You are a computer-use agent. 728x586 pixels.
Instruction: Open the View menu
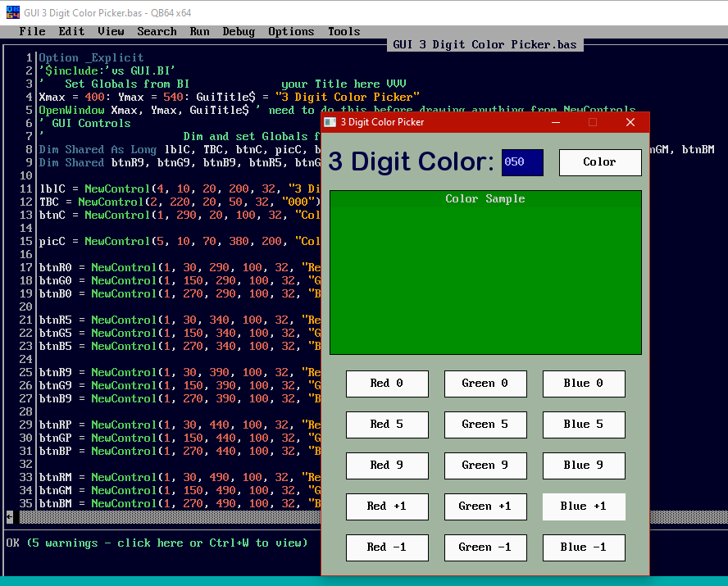(x=111, y=31)
